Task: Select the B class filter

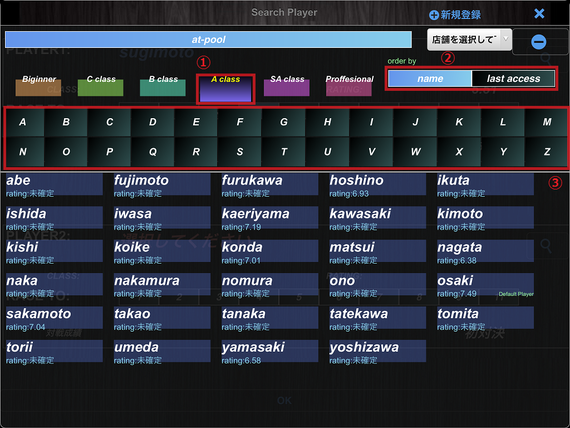Action: pos(163,85)
